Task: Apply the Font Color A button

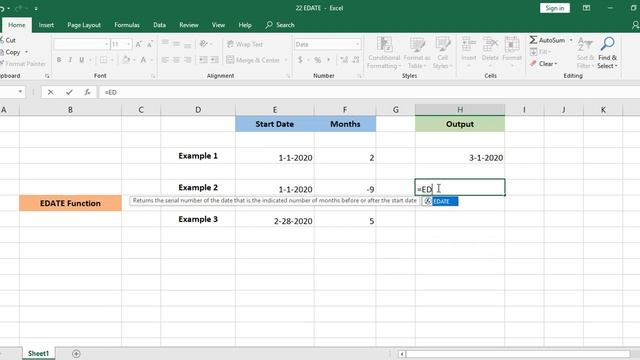Action: click(x=143, y=60)
